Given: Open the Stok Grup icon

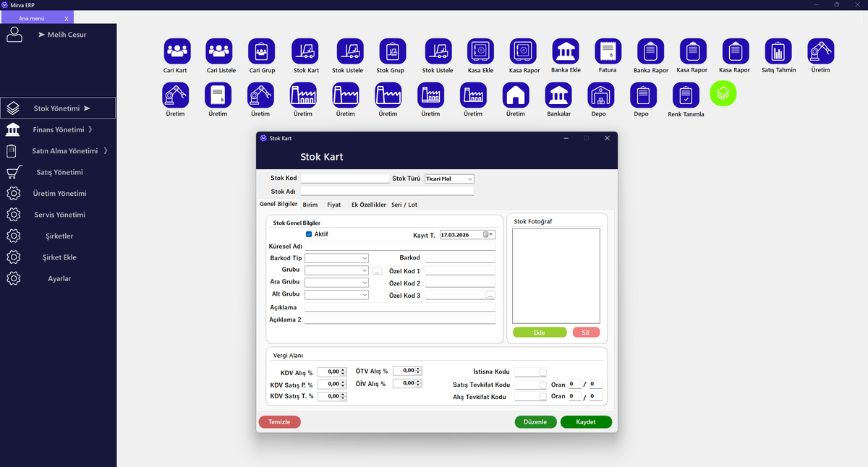Looking at the screenshot, I should click(x=393, y=51).
